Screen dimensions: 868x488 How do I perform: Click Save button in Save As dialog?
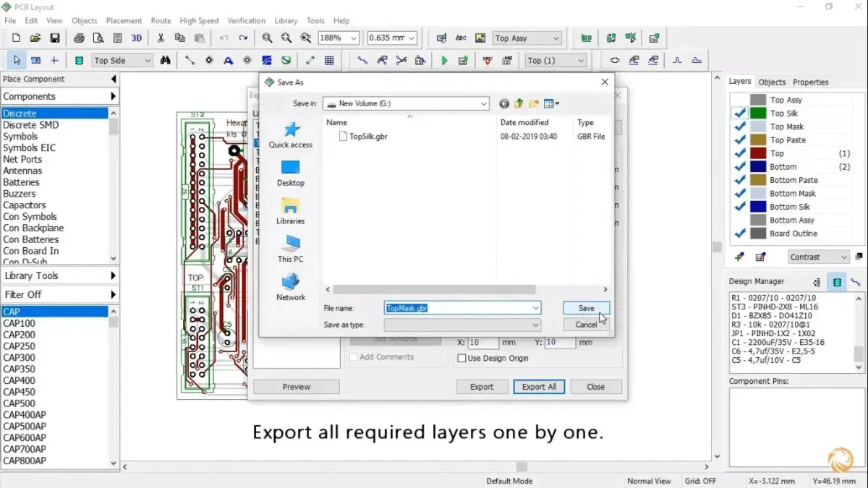coord(586,308)
